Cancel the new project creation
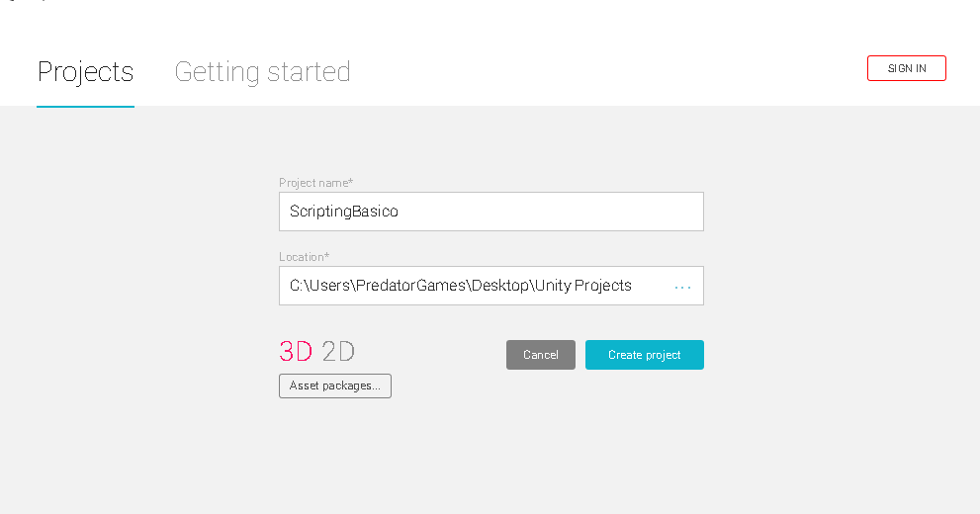 tap(540, 355)
